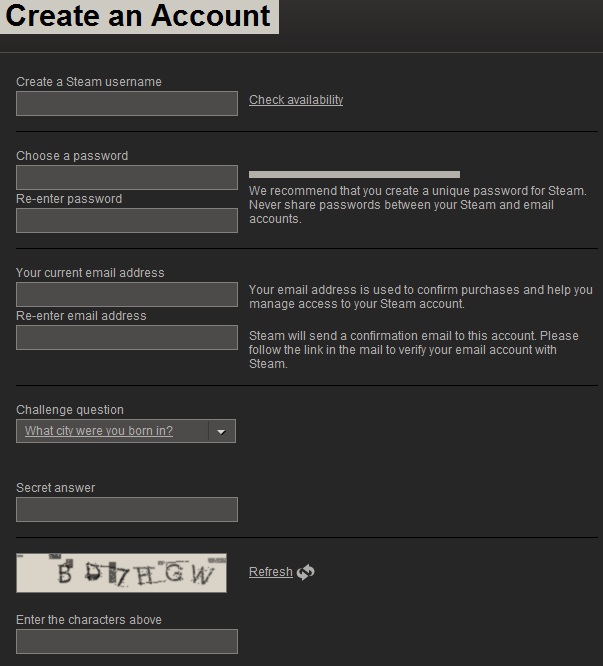Screen dimensions: 603x666
Task: Focus the captcha characters input field
Action: [127, 641]
